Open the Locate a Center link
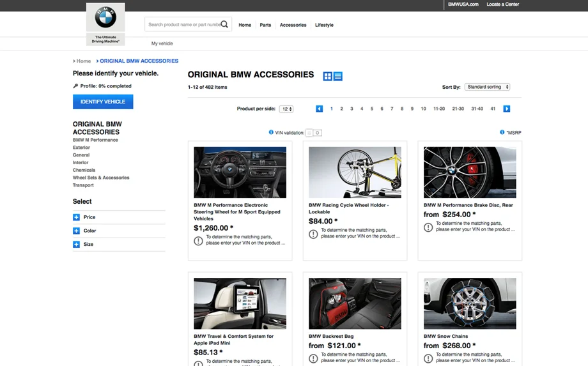588x366 pixels. (502, 4)
